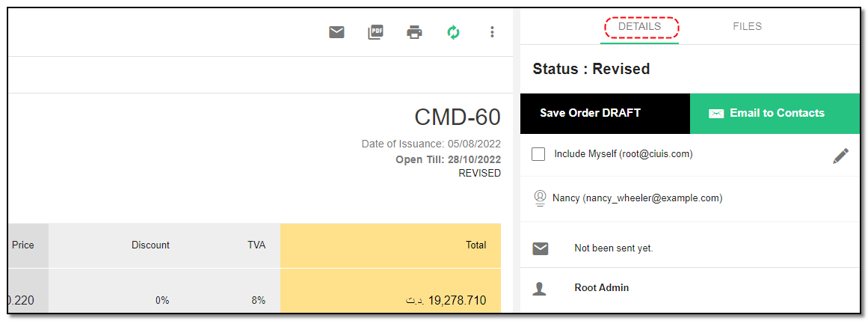Click the CMD-60 order number heading

tap(458, 117)
